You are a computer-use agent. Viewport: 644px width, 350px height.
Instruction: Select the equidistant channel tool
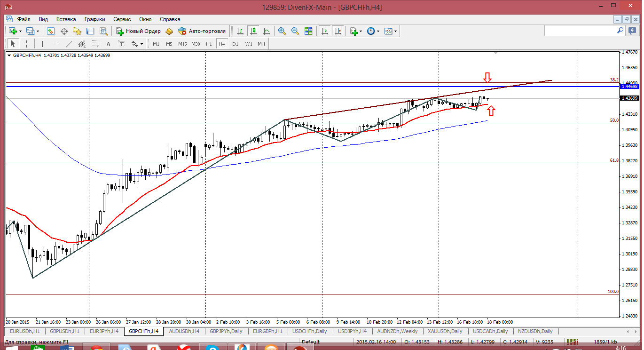point(82,44)
